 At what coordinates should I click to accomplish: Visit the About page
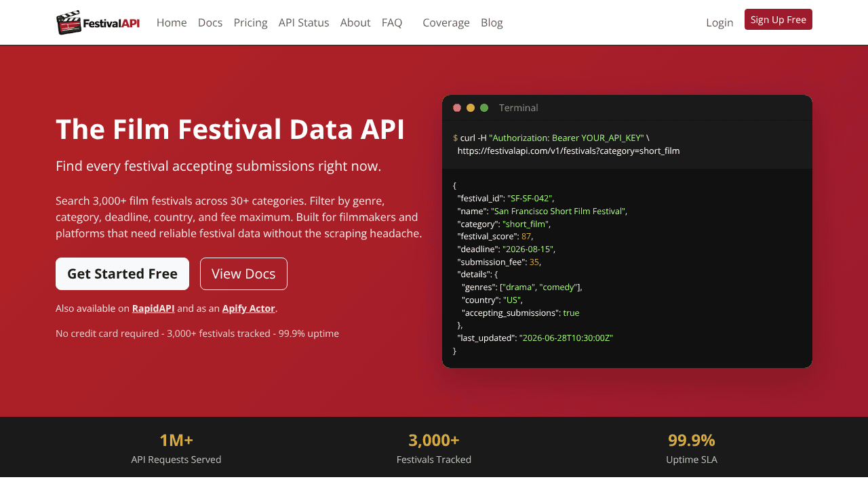click(x=355, y=22)
